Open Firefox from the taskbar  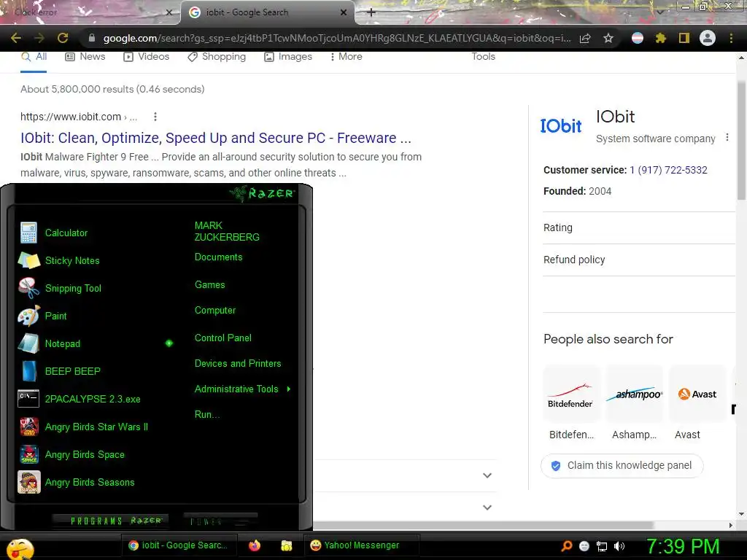click(x=255, y=545)
